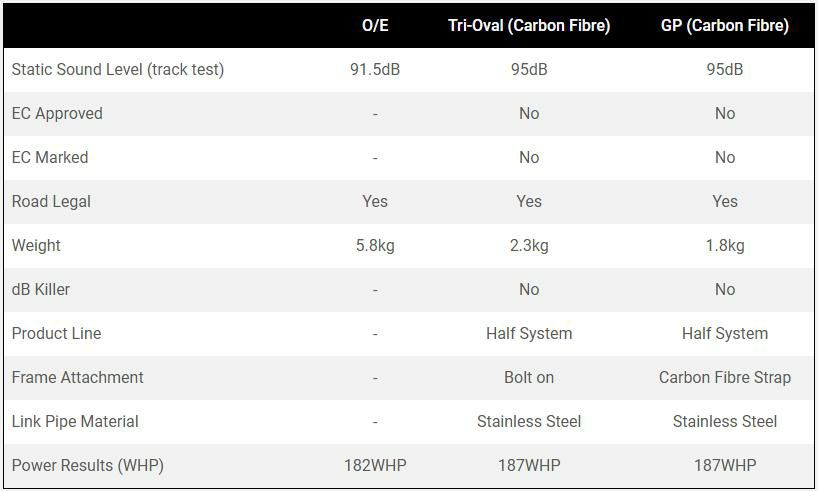Select the 5.8kg weight cell
The width and height of the screenshot is (818, 491).
click(375, 246)
